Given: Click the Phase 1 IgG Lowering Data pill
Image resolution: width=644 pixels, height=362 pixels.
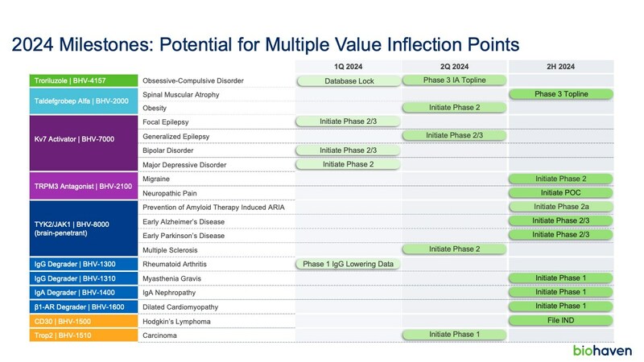Looking at the screenshot, I should coord(349,263).
